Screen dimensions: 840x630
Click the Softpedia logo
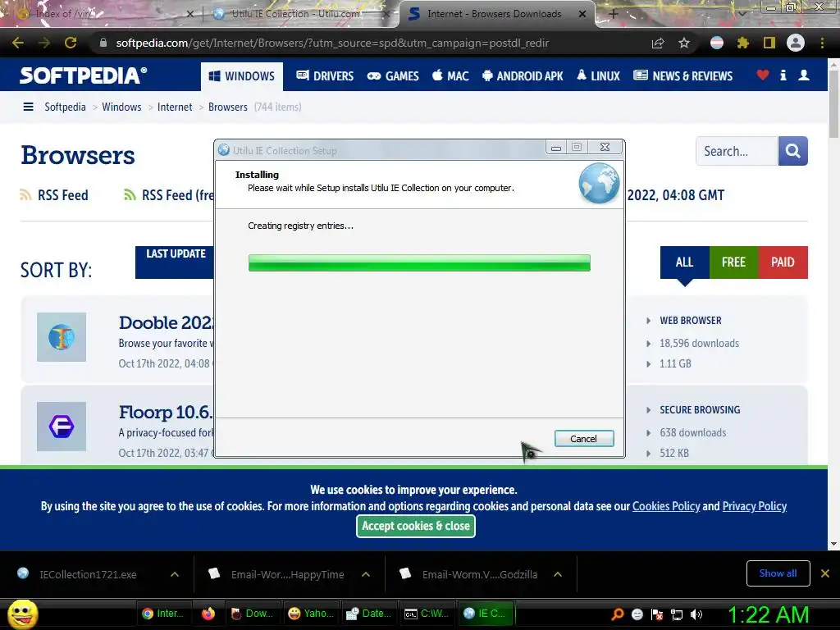83,75
